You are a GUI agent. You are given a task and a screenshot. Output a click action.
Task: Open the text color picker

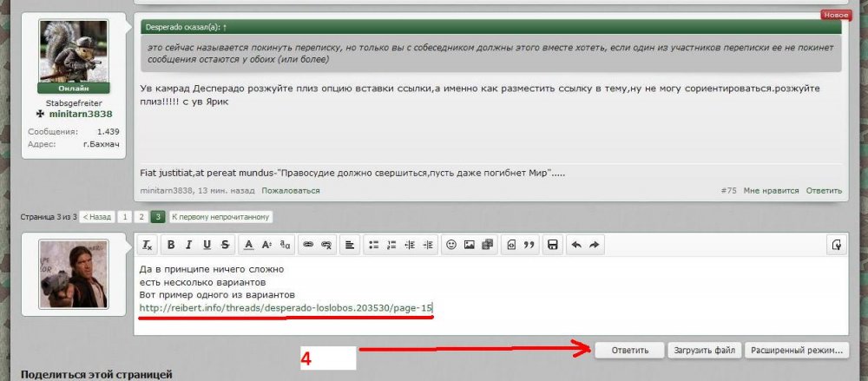(x=249, y=246)
